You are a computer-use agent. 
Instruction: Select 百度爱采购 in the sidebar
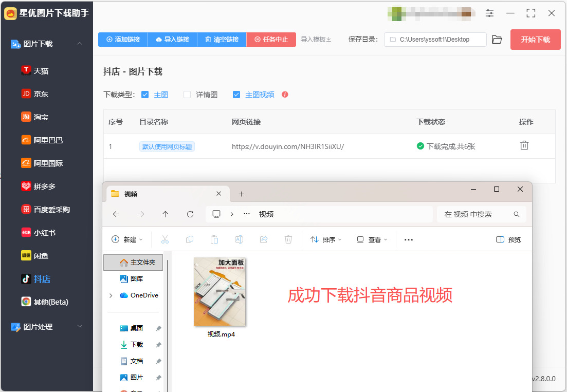pyautogui.click(x=46, y=210)
